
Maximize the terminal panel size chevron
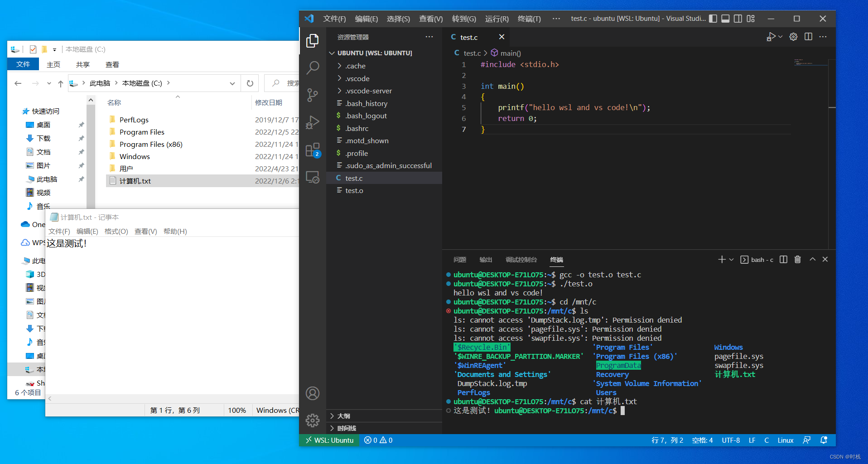point(812,259)
